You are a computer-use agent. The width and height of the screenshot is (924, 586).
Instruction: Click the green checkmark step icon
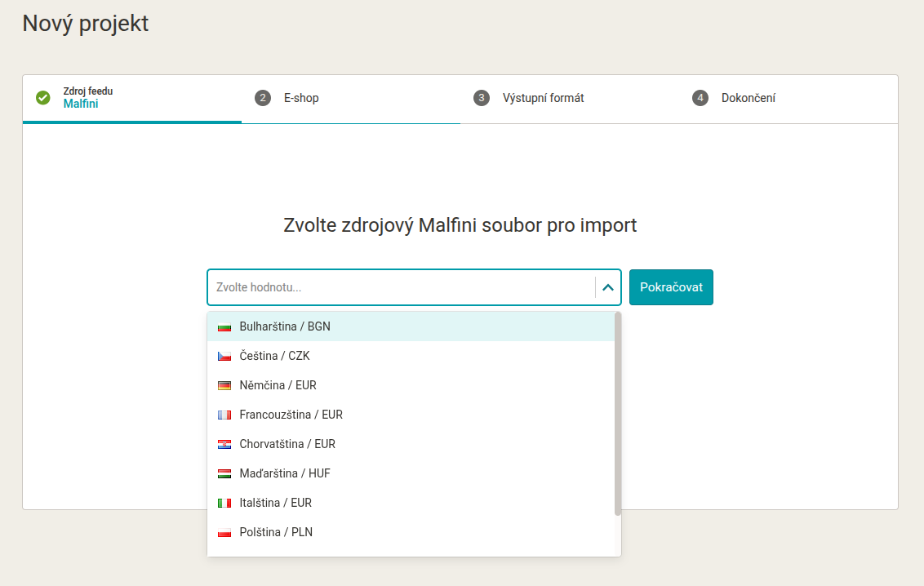click(43, 98)
